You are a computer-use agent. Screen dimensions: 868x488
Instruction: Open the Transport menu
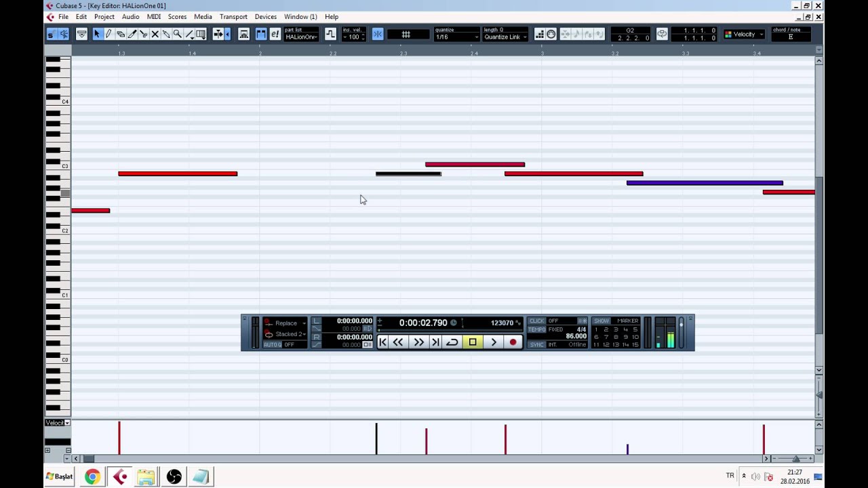(233, 17)
